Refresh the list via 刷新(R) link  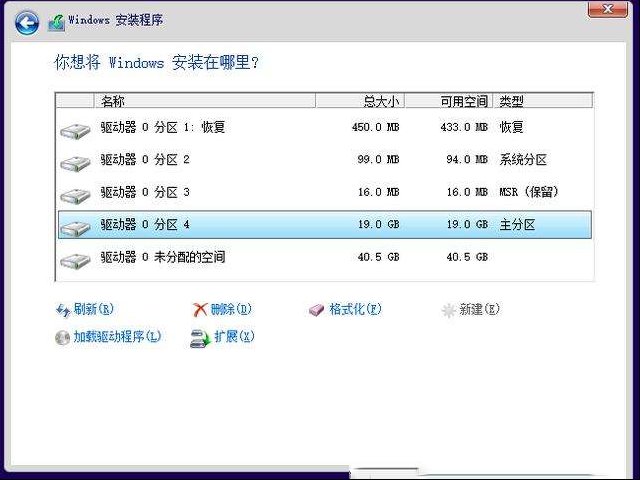93,309
